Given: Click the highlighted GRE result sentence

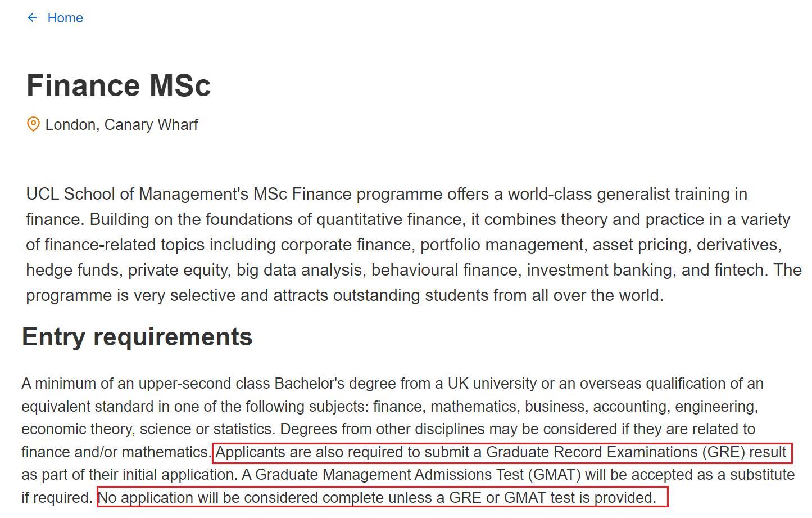Looking at the screenshot, I should click(501, 452).
